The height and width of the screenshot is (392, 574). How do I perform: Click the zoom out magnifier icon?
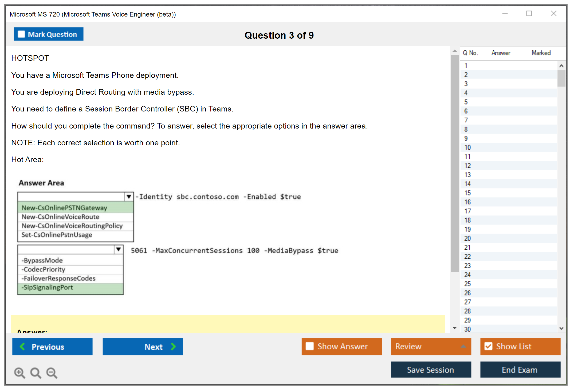coord(52,373)
